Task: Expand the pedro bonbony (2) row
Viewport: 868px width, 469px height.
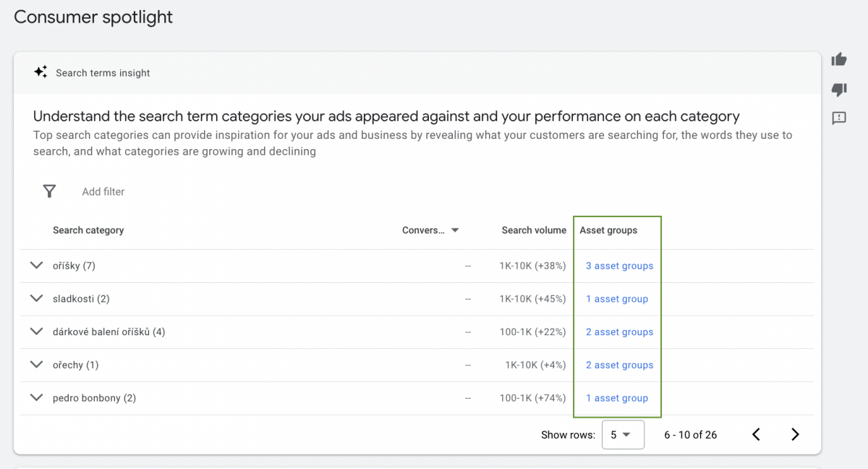Action: point(37,397)
